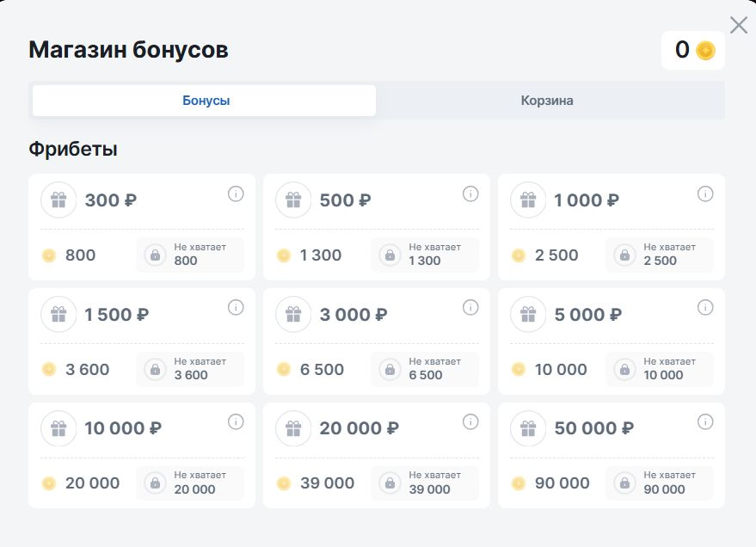756x547 pixels.
Task: Show info for 1 000 ₽ freebet
Action: tap(705, 194)
